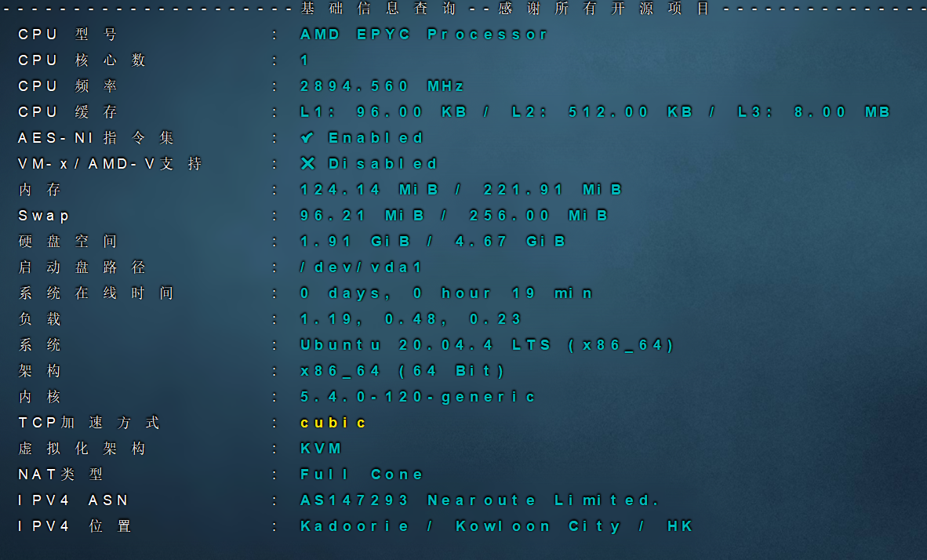Click the X mark beside Disabled
This screenshot has height=560, width=927.
pos(307,164)
